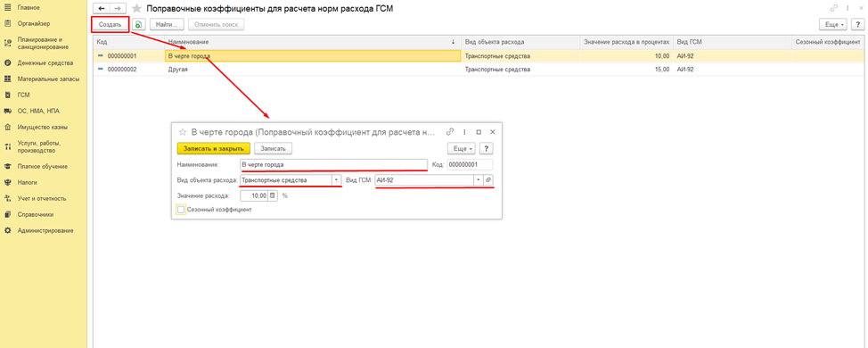Open the top-right three-dots window menu
The height and width of the screenshot is (348, 868).
tap(848, 8)
